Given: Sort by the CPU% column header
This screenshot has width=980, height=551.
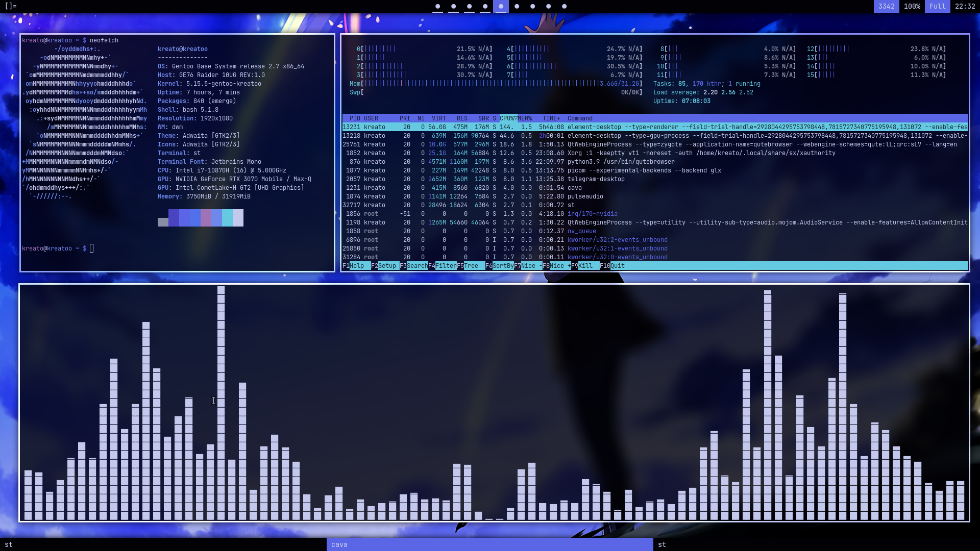Looking at the screenshot, I should click(508, 118).
